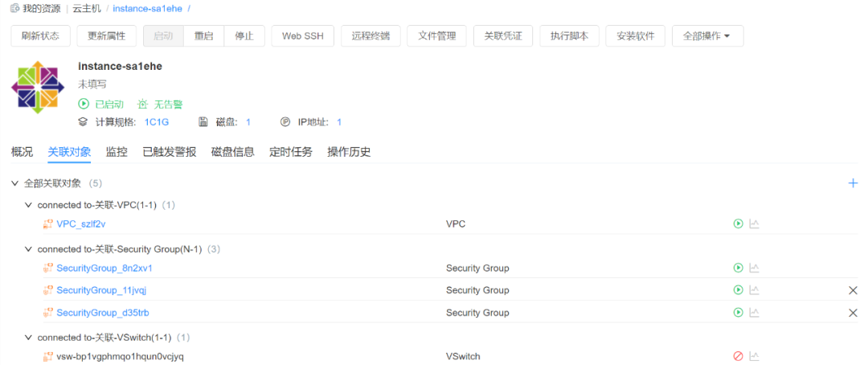
Task: Open the 定时任务 tab
Action: point(291,152)
